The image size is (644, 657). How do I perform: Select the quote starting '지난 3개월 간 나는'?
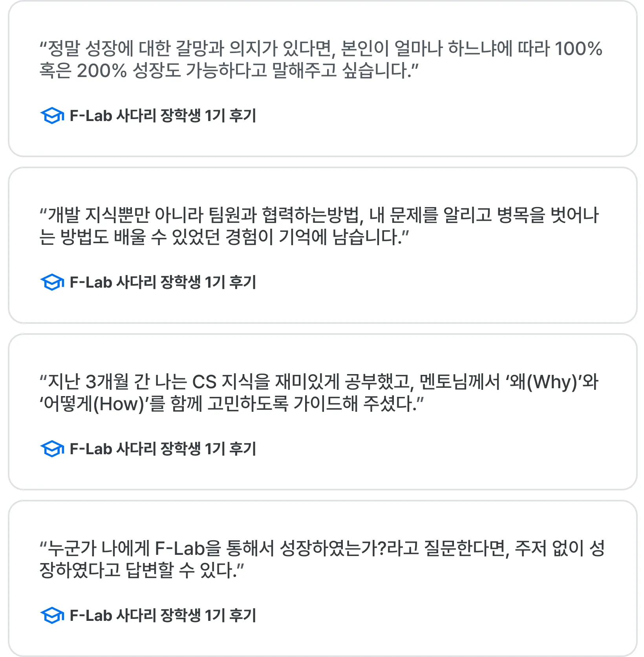tap(319, 393)
